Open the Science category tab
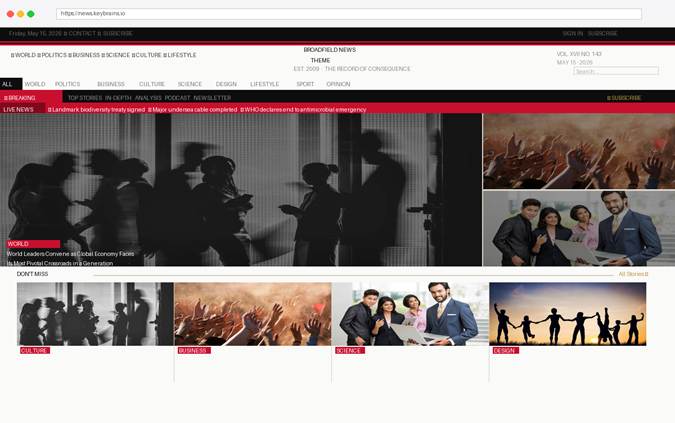 tap(190, 84)
